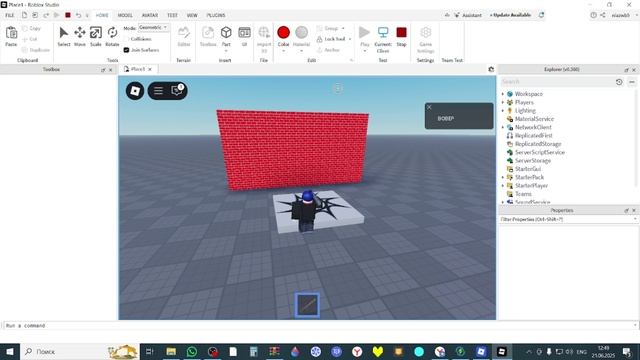Toggle the Join Surfaces checkbox
The image size is (640, 360).
pyautogui.click(x=127, y=50)
